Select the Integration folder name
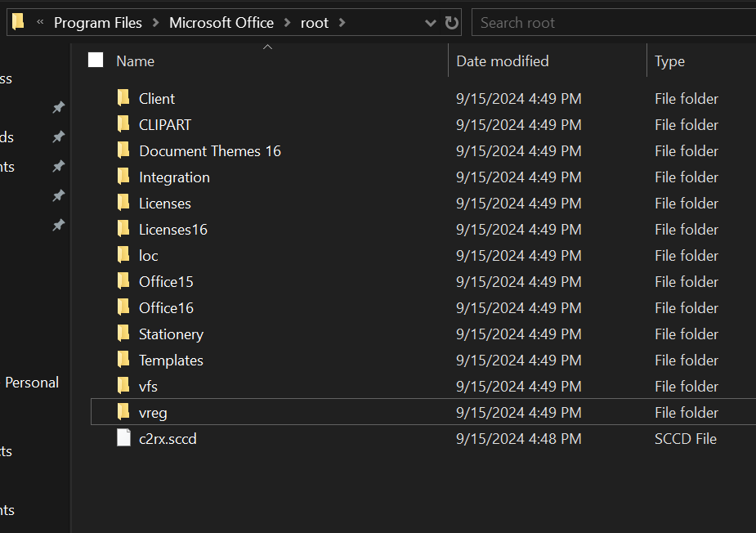The image size is (756, 533). click(x=174, y=177)
